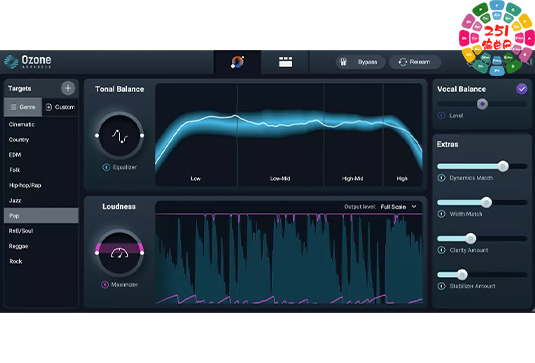This screenshot has width=535, height=363.
Task: Select the Country genre target
Action: (41, 140)
